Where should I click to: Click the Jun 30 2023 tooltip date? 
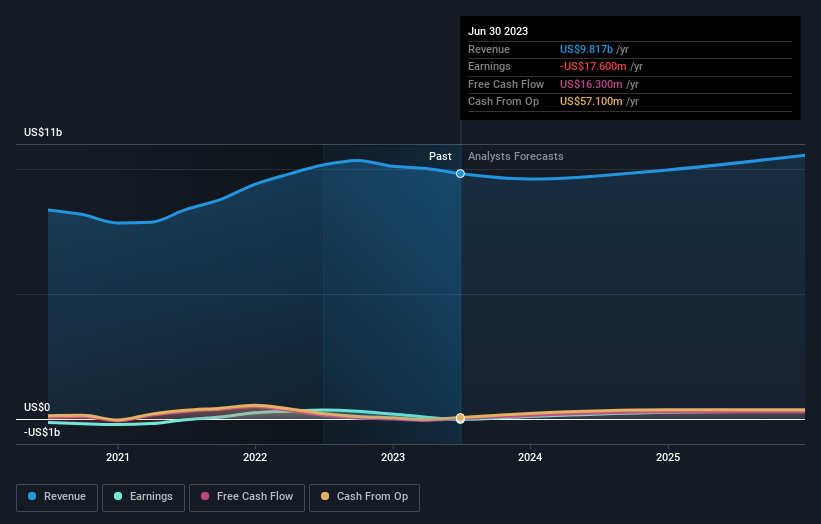pos(498,31)
